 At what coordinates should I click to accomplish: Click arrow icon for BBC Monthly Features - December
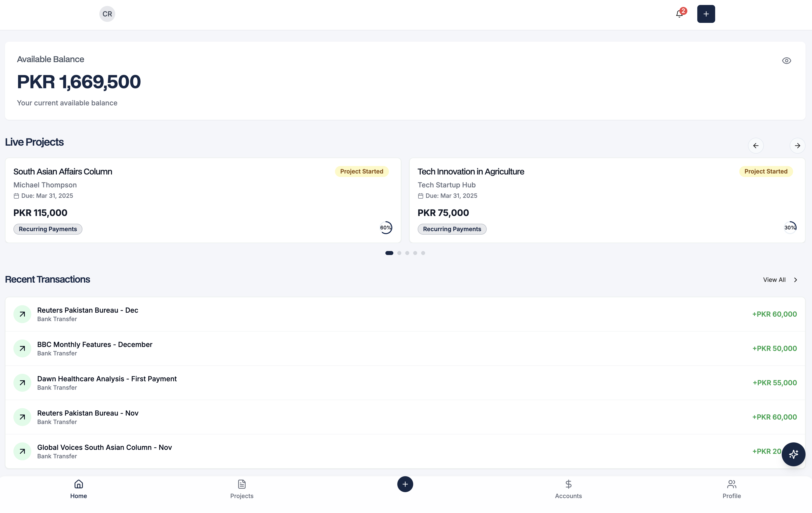[22, 349]
